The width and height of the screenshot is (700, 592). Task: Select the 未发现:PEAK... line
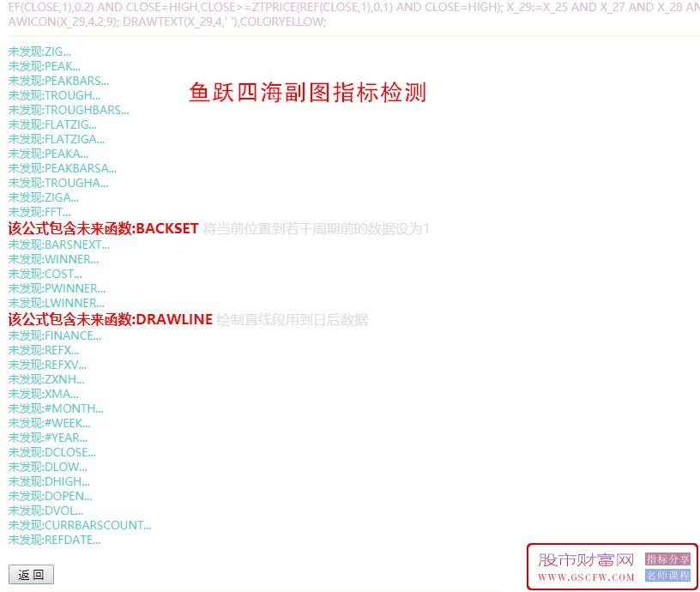pyautogui.click(x=45, y=67)
